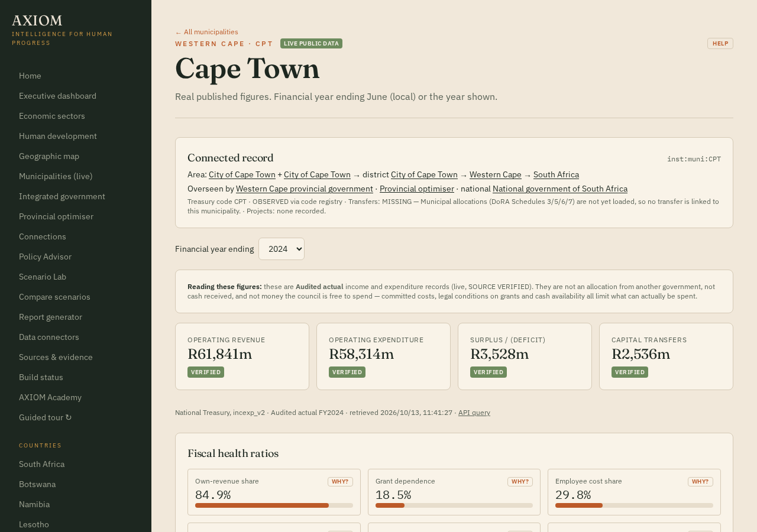This screenshot has height=532, width=757.
Task: Click the Operating revenue VERIFIED badge
Action: point(206,372)
